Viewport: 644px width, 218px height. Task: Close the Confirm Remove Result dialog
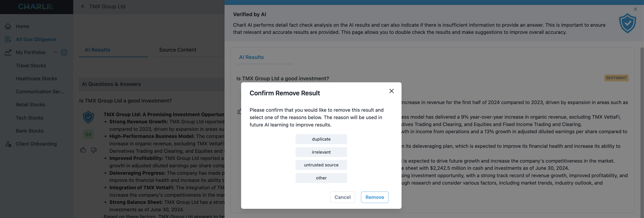391,91
